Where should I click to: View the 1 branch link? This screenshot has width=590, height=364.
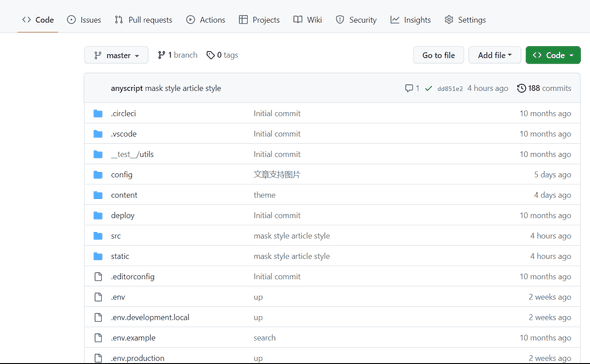point(177,55)
